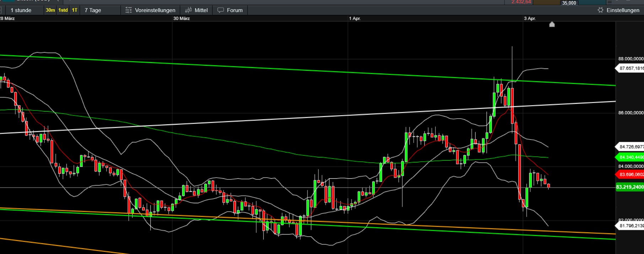Open the '1 stunde' interval dropdown

[x=25, y=10]
